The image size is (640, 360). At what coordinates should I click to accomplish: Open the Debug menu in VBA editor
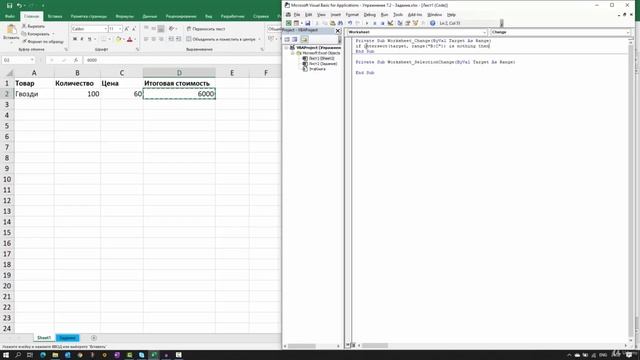coord(369,15)
